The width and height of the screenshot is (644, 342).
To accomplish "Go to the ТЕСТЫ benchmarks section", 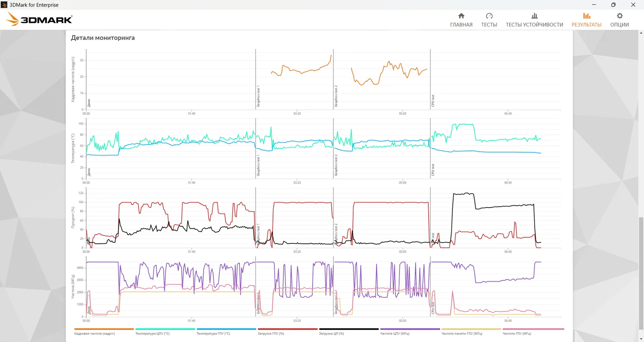I will tap(489, 20).
